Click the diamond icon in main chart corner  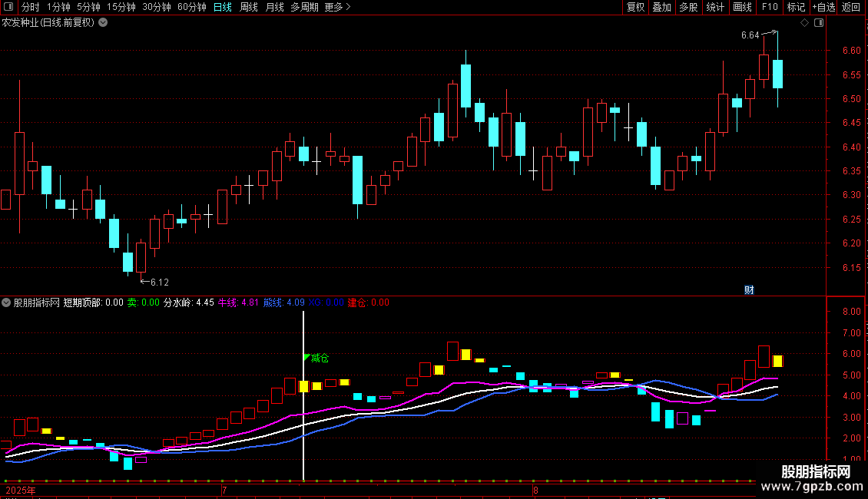click(804, 23)
